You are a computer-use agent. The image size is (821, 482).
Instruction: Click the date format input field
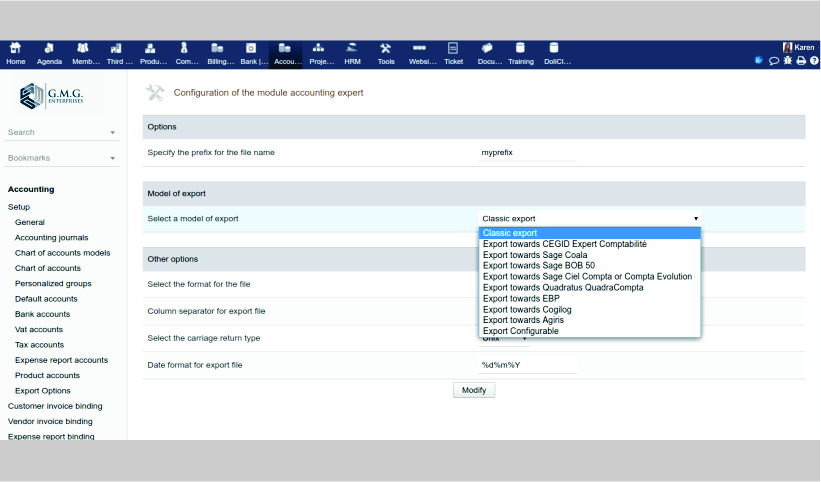pyautogui.click(x=527, y=365)
